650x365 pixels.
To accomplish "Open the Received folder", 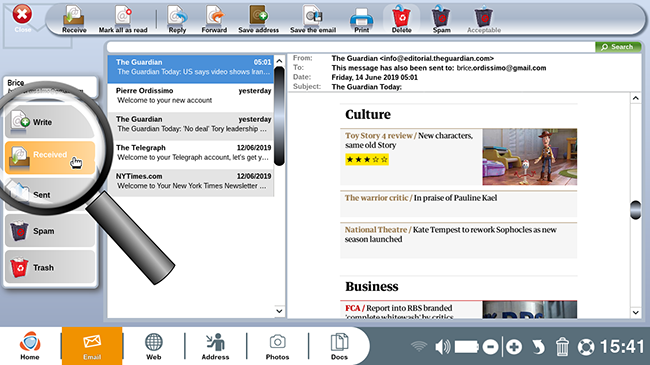I will pos(50,157).
